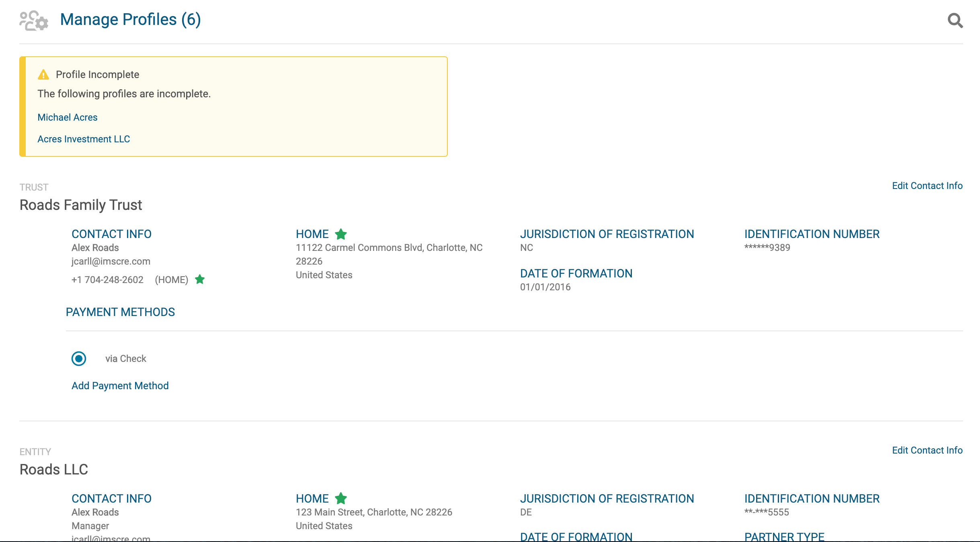Click the phone number +1 704-248-2602
This screenshot has height=542, width=980.
107,280
